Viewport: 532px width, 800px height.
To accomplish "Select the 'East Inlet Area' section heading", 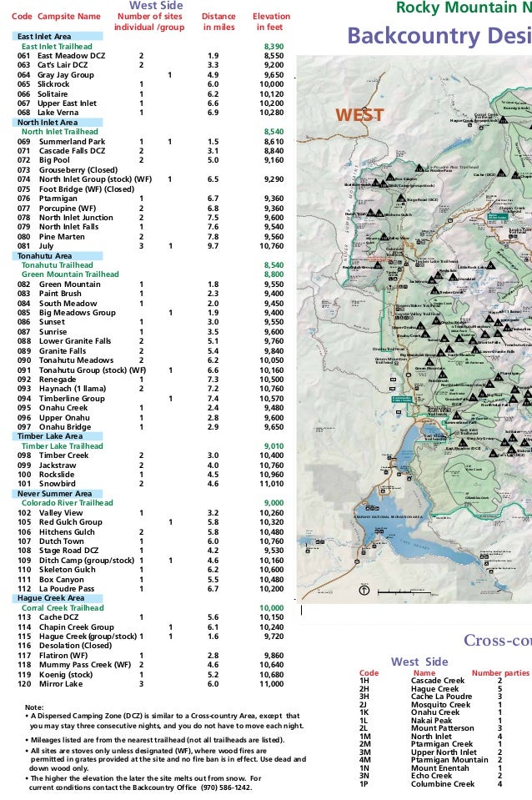I will coord(58,36).
